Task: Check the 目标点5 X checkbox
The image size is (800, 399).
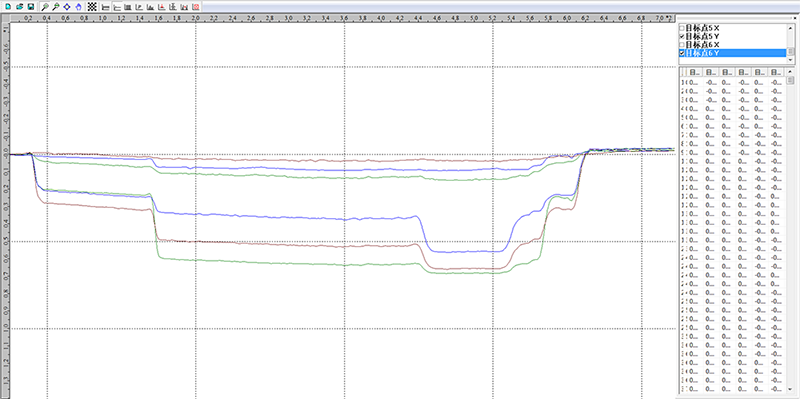Action: coord(682,28)
